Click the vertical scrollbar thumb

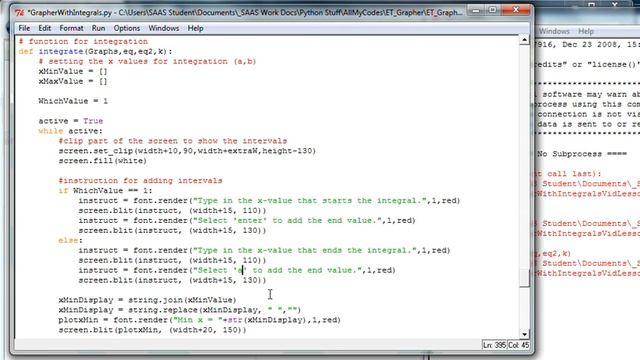(x=524, y=278)
